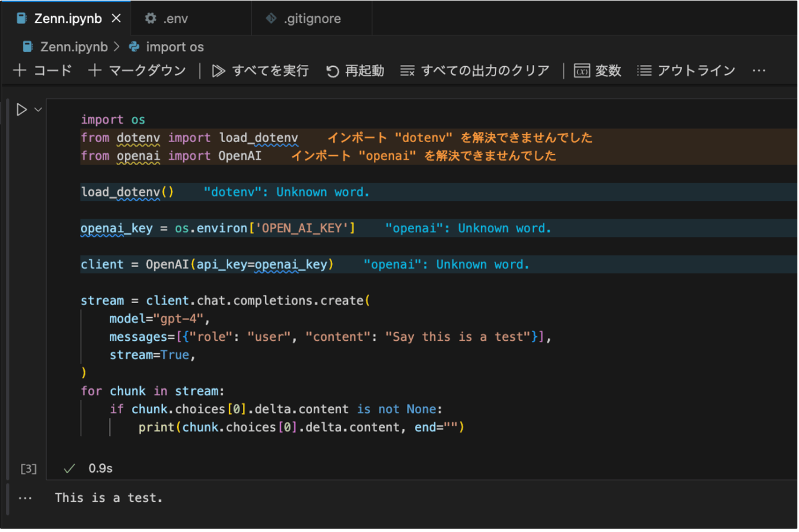Click load_dotenv() call line

pyautogui.click(x=127, y=192)
